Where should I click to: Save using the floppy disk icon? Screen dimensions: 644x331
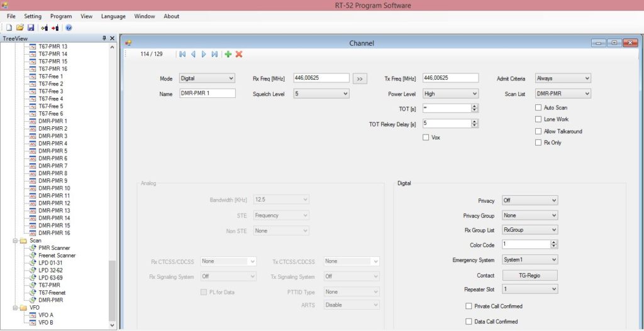[30, 28]
